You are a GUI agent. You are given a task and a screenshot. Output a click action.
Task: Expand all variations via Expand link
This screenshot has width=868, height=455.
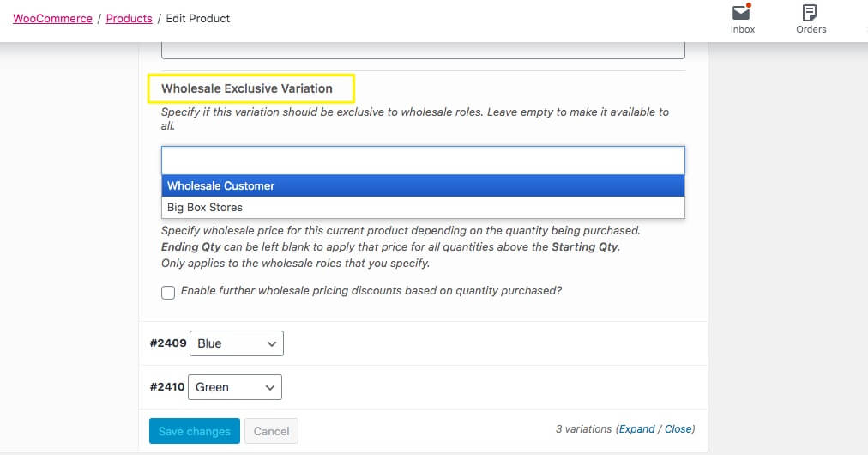636,429
